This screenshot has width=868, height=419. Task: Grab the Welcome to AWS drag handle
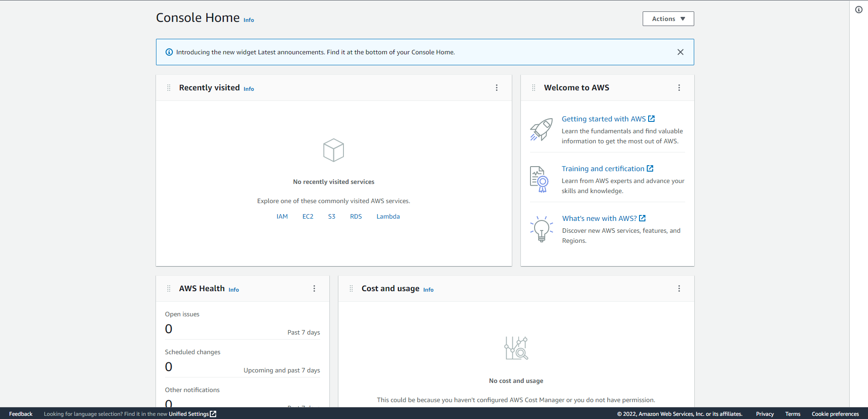point(534,88)
